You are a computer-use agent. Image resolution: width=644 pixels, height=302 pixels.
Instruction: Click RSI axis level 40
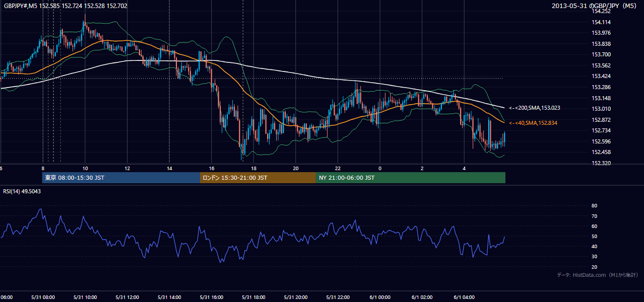pos(594,246)
